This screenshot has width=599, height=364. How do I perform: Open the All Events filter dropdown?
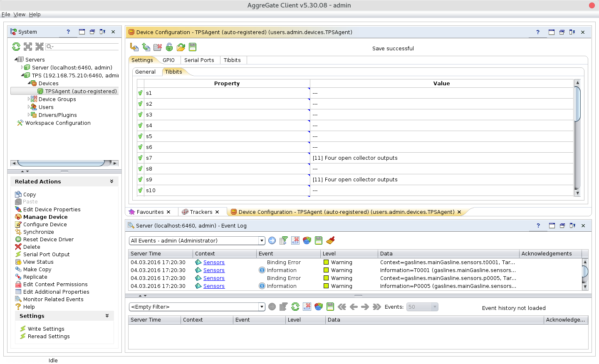[262, 240]
